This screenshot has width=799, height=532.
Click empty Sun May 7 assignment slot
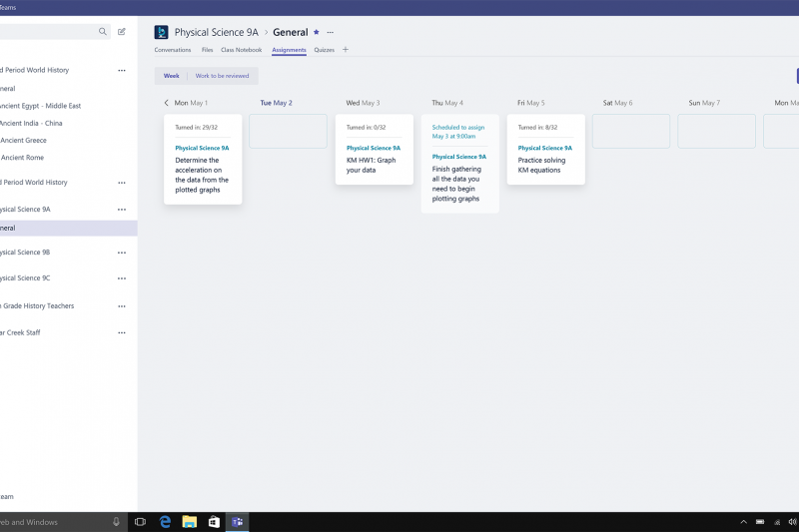click(x=716, y=132)
